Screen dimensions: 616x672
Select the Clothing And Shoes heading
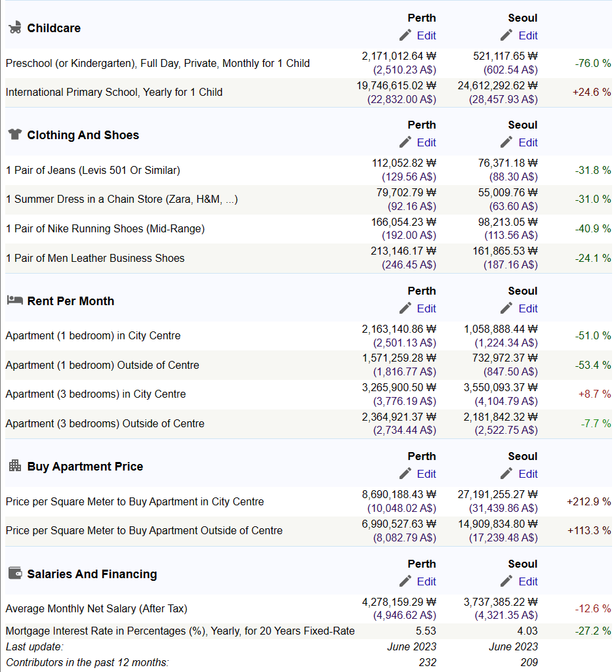tap(83, 135)
